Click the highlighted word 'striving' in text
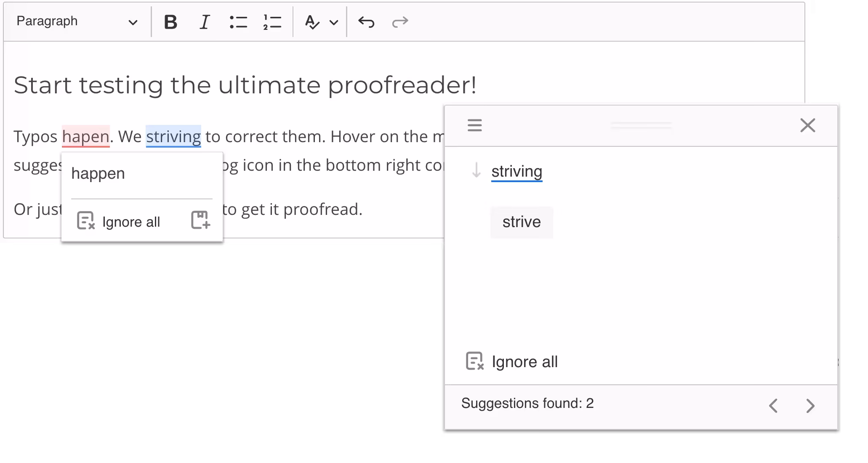Image resolution: width=868 pixels, height=463 pixels. tap(173, 137)
